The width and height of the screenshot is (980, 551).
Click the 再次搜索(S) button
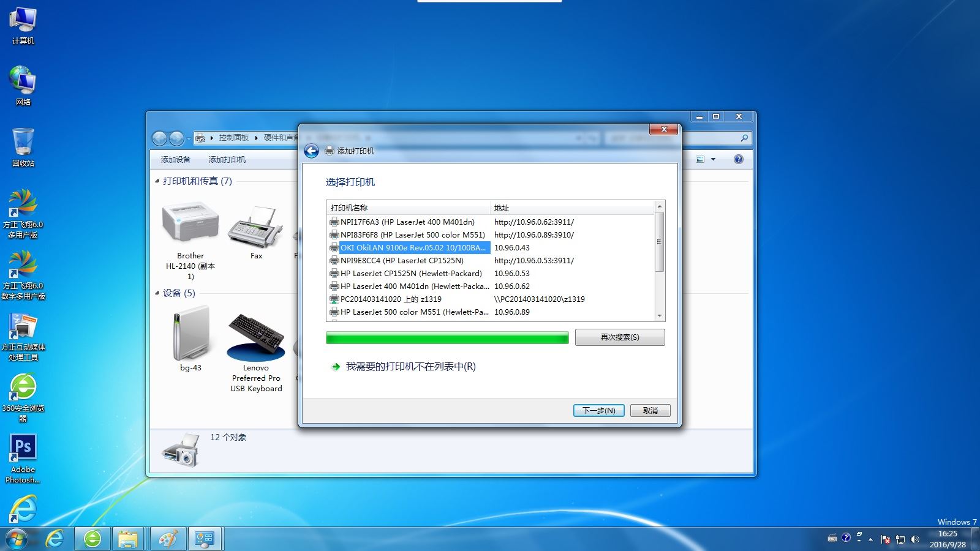pos(620,337)
